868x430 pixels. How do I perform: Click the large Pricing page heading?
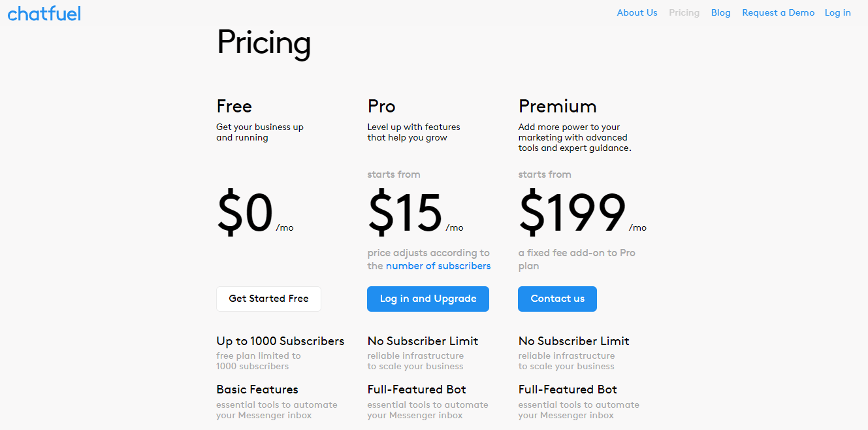coord(264,43)
